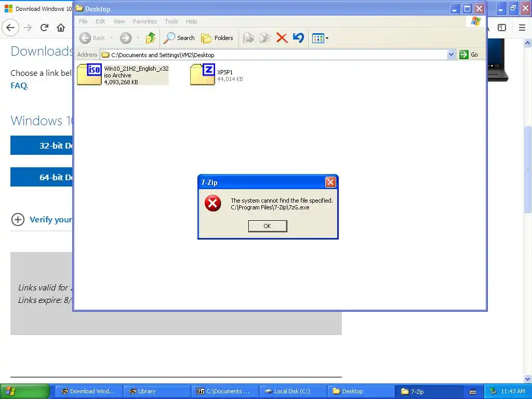Switch to Desktop taskbar item
The image size is (532, 399).
(x=361, y=391)
